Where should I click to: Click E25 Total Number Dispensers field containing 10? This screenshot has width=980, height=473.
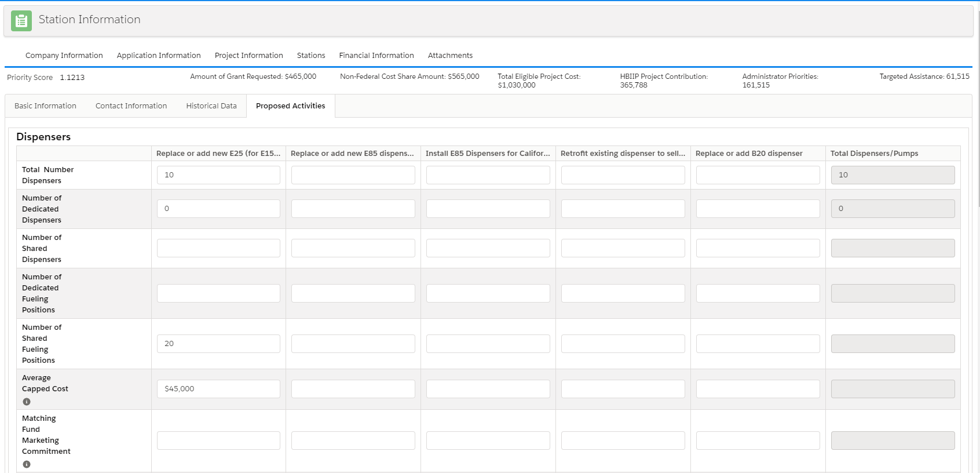click(x=218, y=175)
